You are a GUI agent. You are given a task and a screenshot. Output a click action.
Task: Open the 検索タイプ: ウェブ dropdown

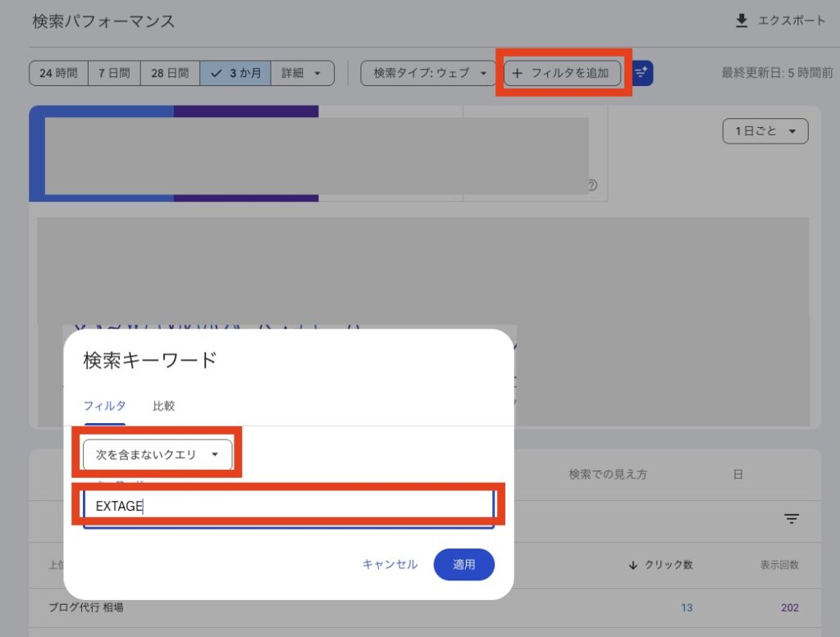point(427,73)
